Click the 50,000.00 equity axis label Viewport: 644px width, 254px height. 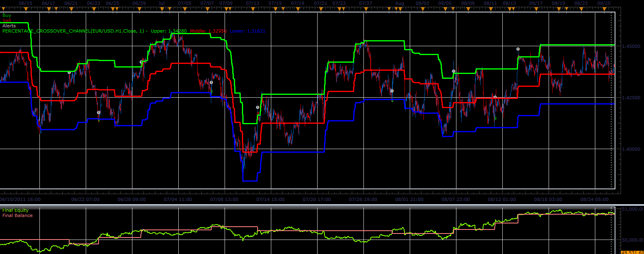(633, 240)
